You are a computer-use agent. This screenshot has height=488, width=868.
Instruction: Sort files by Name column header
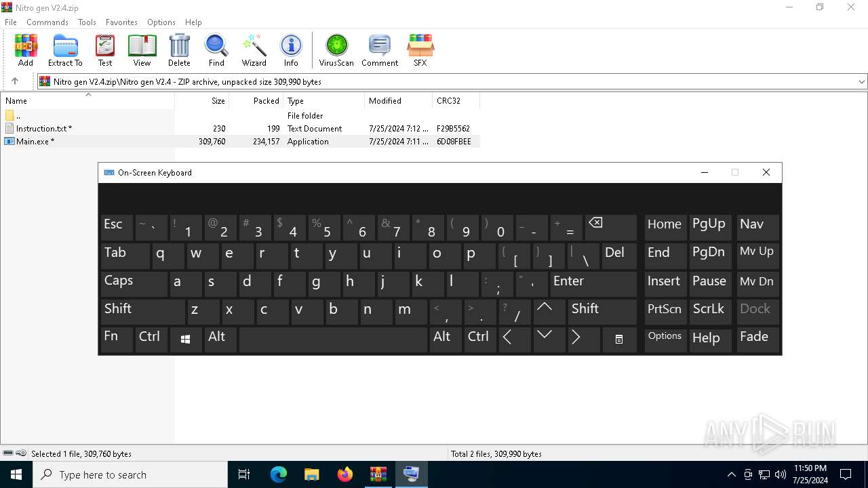87,100
